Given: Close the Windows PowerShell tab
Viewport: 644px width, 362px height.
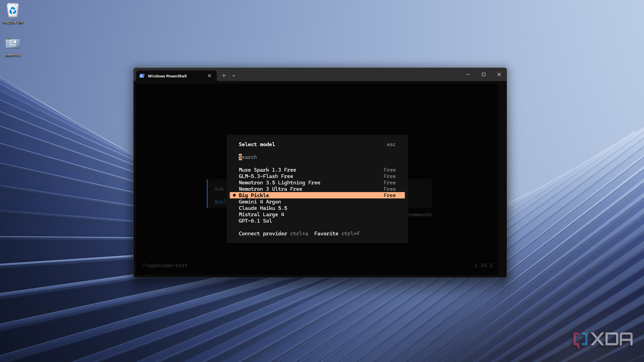Looking at the screenshot, I should (x=210, y=76).
